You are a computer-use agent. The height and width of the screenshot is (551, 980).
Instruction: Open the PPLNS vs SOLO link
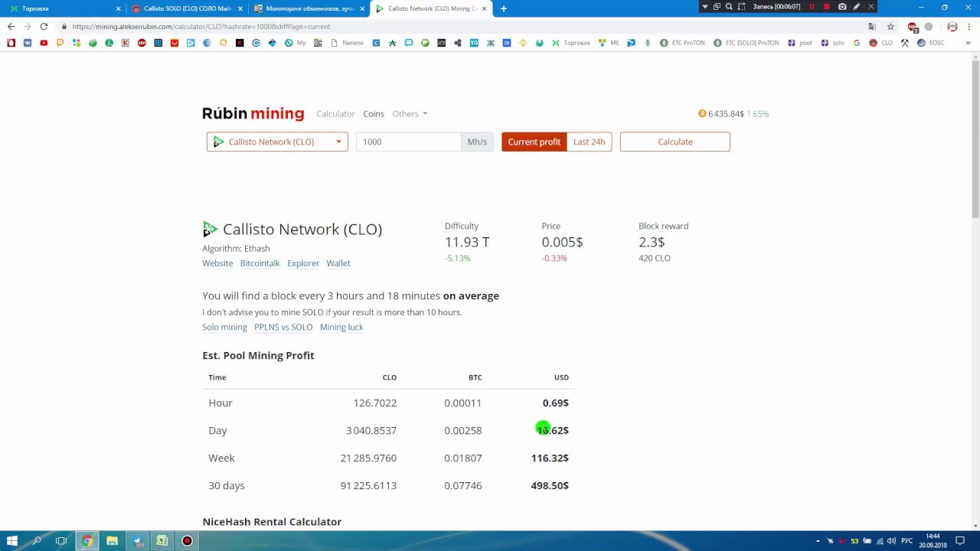(x=283, y=327)
